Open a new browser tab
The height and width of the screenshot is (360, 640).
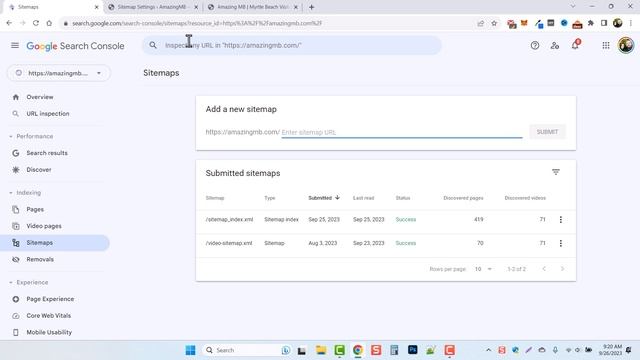[x=311, y=7]
